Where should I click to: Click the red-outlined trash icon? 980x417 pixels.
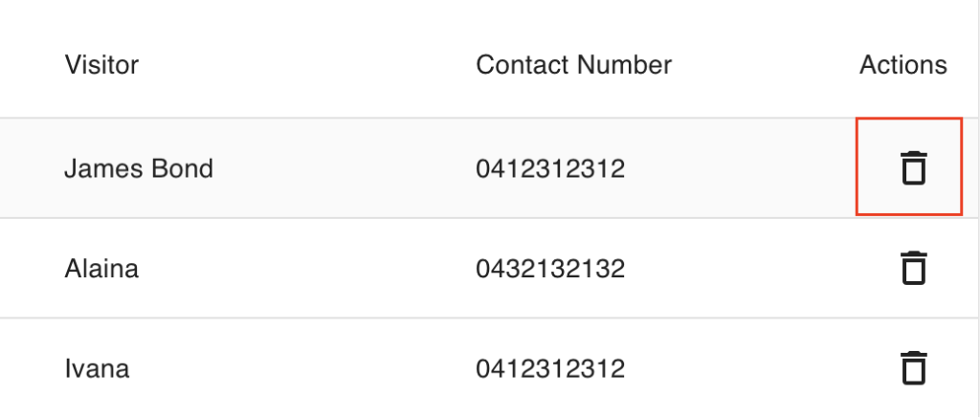914,168
